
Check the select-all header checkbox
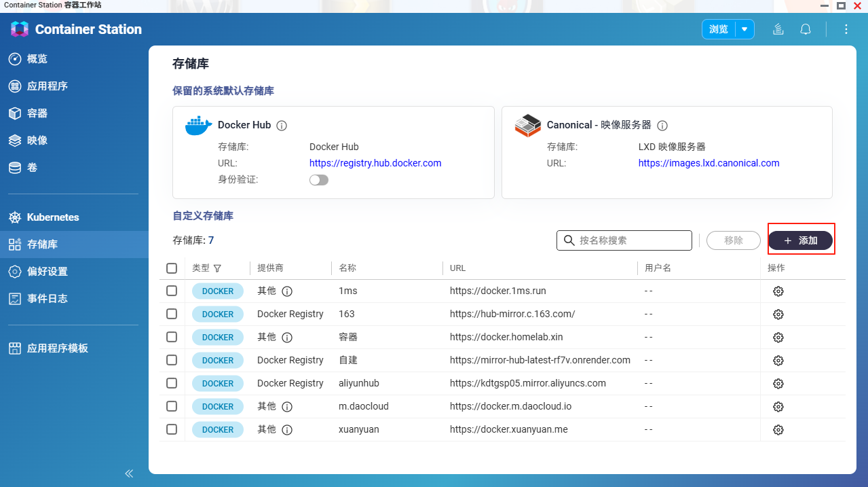pos(172,268)
